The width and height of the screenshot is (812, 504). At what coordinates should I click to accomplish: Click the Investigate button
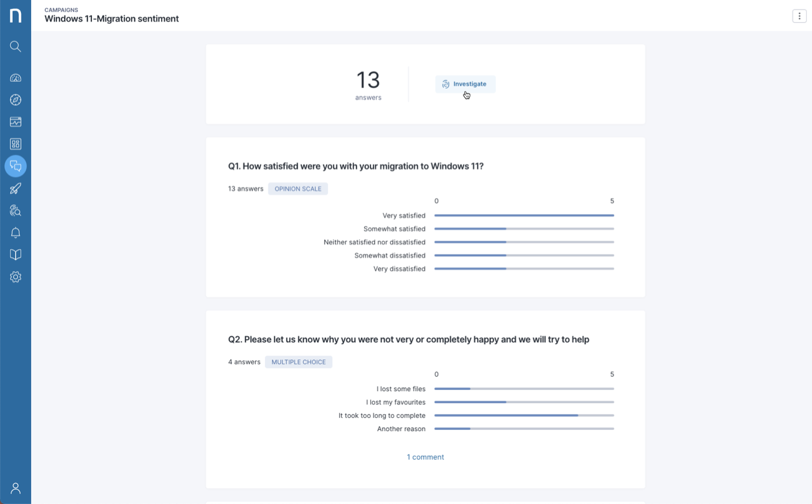coord(465,84)
